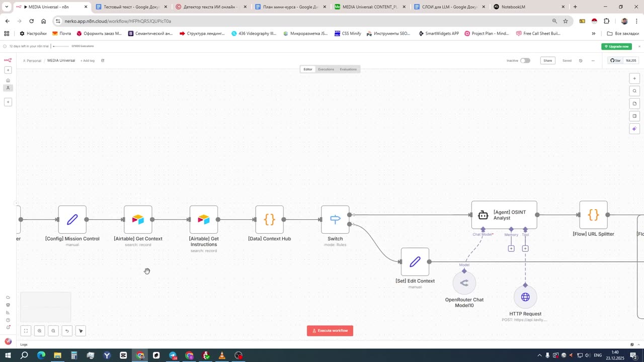Select the Editor tab
This screenshot has width=644, height=362.
tap(308, 69)
